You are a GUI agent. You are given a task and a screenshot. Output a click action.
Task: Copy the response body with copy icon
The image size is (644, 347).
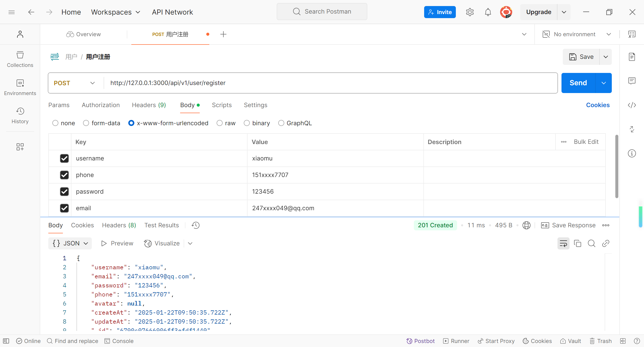tap(577, 243)
